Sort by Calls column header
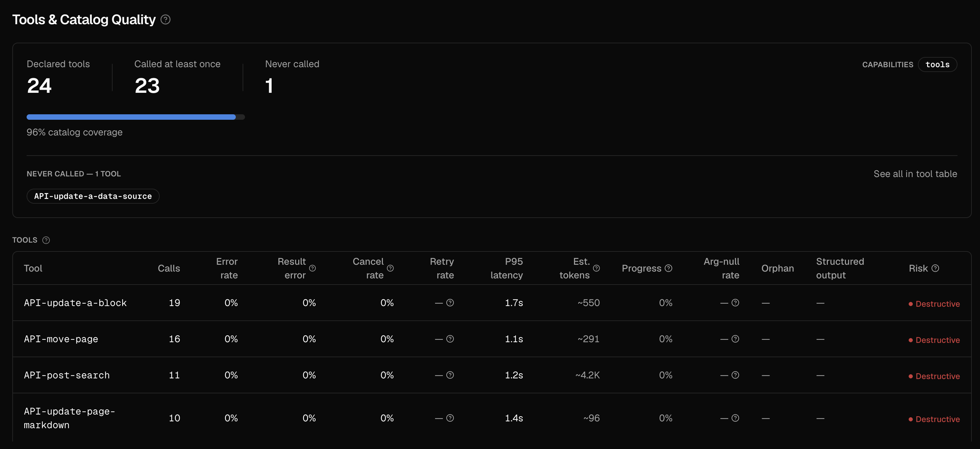 pyautogui.click(x=169, y=268)
